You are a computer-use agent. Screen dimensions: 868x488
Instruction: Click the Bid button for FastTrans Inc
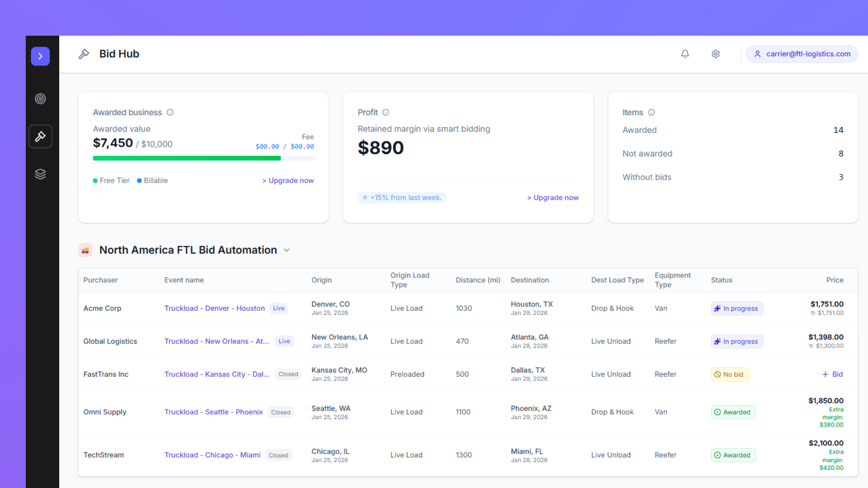(x=832, y=374)
